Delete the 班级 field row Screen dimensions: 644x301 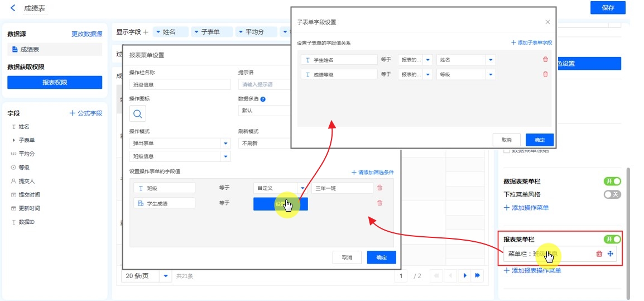[x=380, y=188]
